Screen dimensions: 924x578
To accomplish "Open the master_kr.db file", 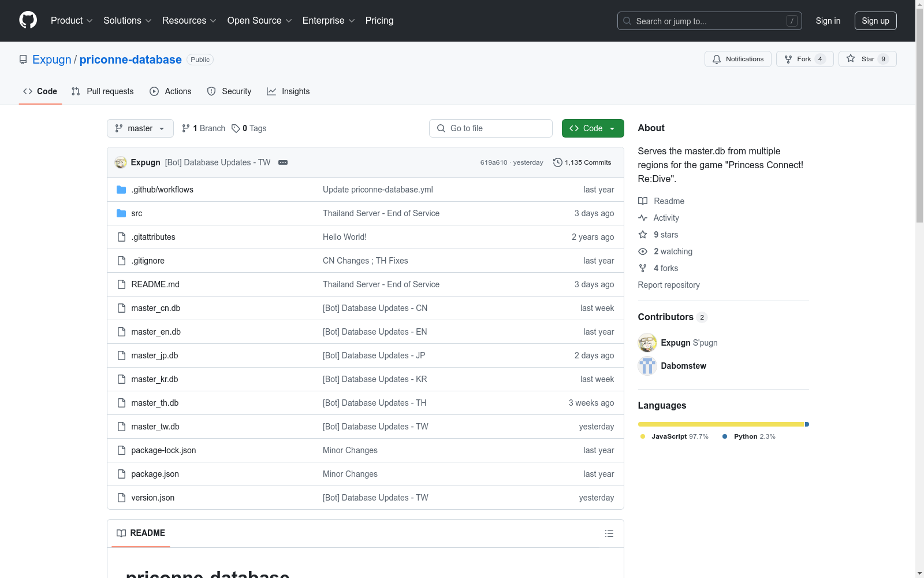I will click(155, 379).
